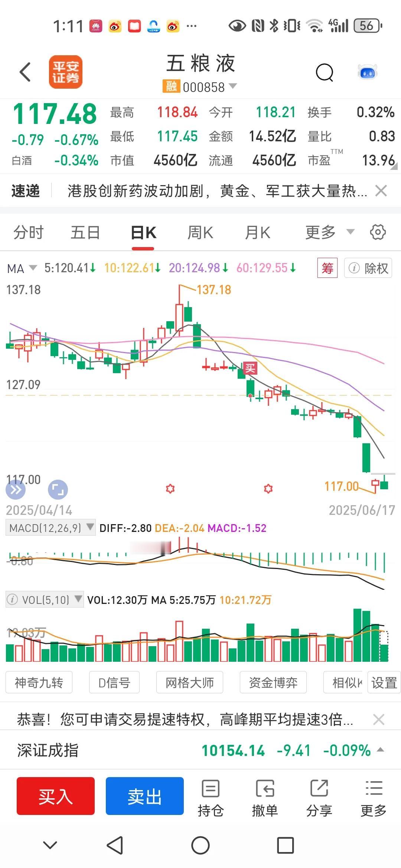Switch to 五日 chart tab

(x=85, y=233)
